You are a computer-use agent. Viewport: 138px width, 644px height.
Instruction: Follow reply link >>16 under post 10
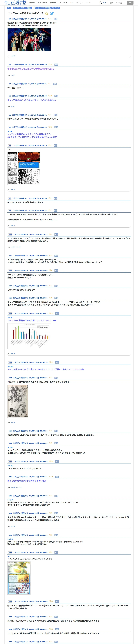13,247
